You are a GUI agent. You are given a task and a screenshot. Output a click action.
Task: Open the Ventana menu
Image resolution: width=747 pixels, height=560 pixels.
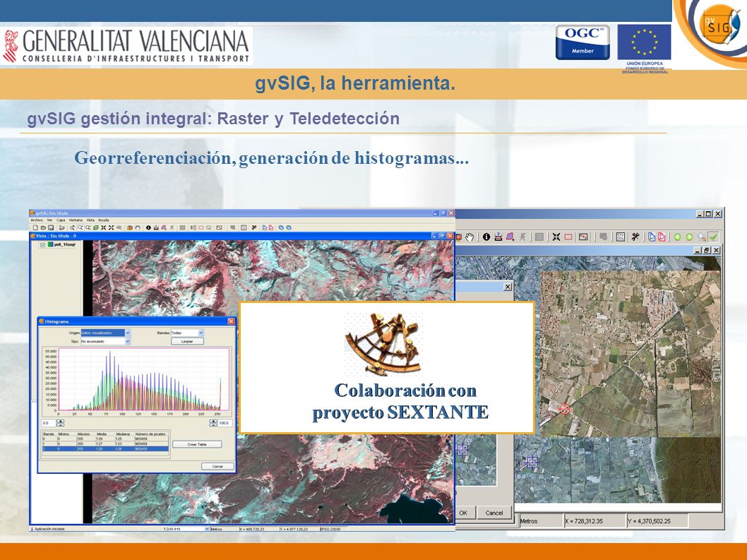click(76, 220)
